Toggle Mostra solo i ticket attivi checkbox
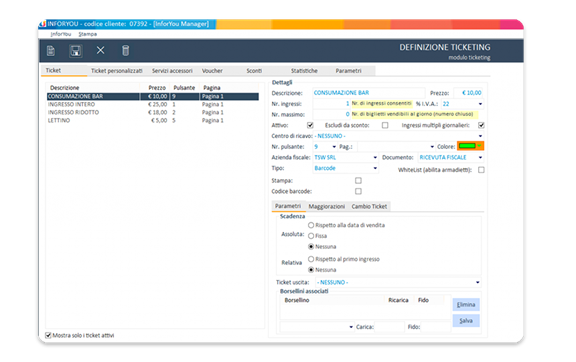 pos(48,335)
